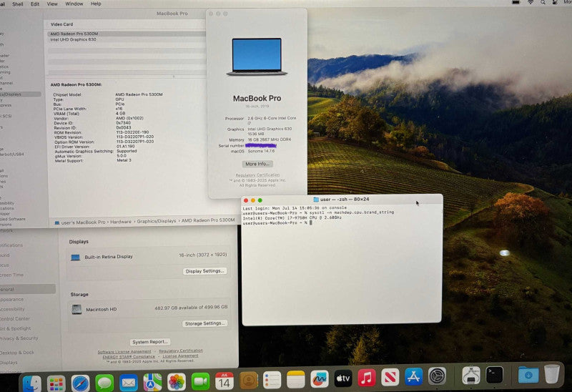Click More Info in About This Mac
The image size is (572, 392).
(x=257, y=165)
